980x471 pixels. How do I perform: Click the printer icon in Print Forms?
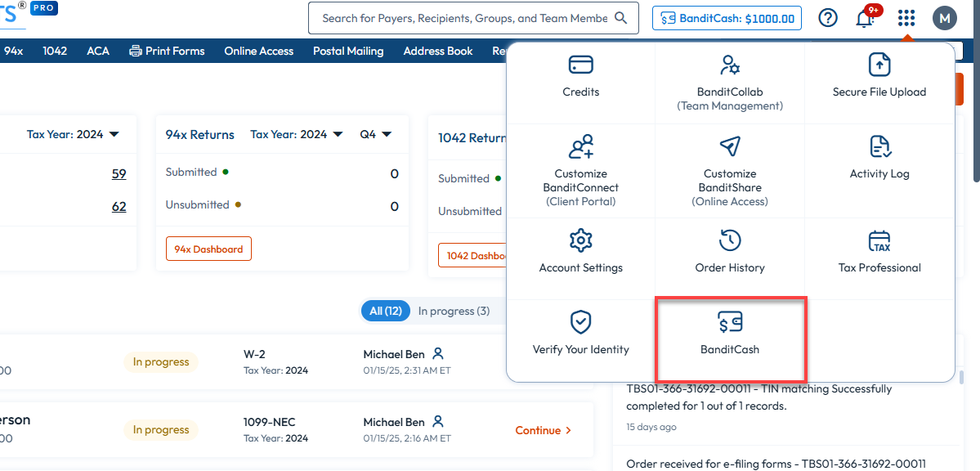pyautogui.click(x=135, y=52)
